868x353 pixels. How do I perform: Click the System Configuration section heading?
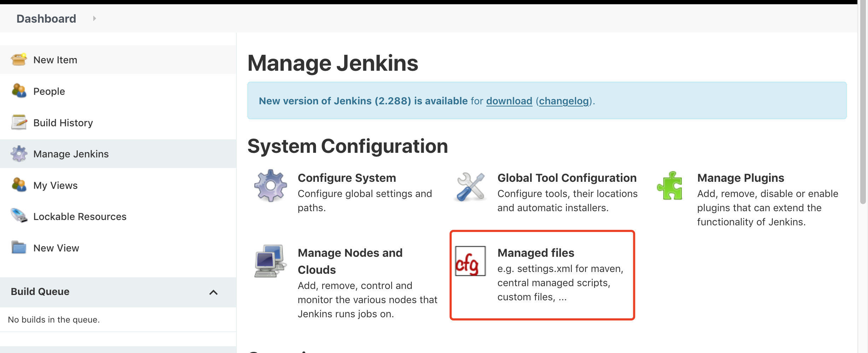pos(348,146)
